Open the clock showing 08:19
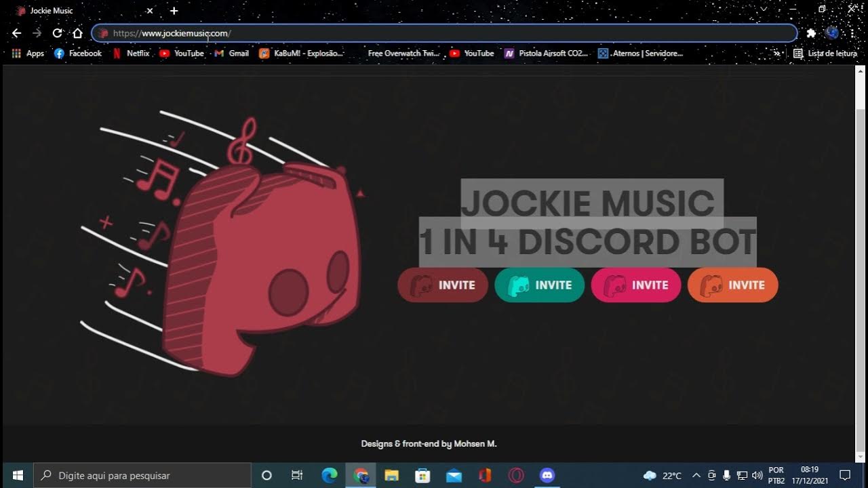The height and width of the screenshot is (488, 868). click(x=810, y=476)
